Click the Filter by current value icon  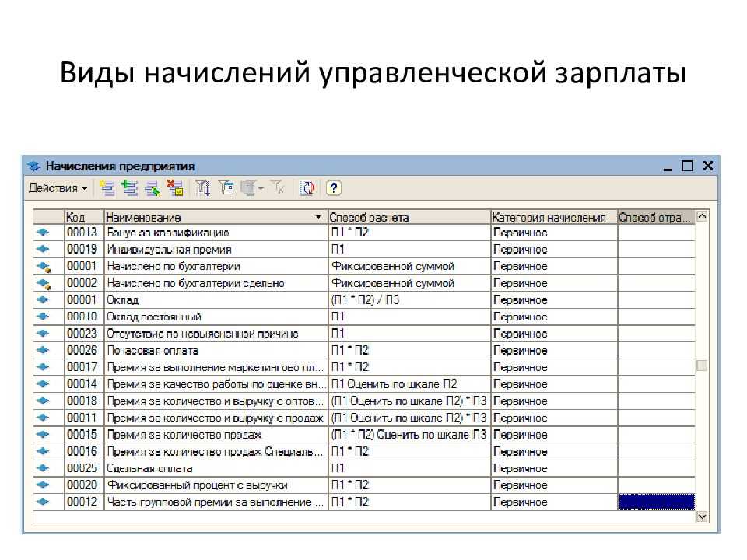[226, 188]
